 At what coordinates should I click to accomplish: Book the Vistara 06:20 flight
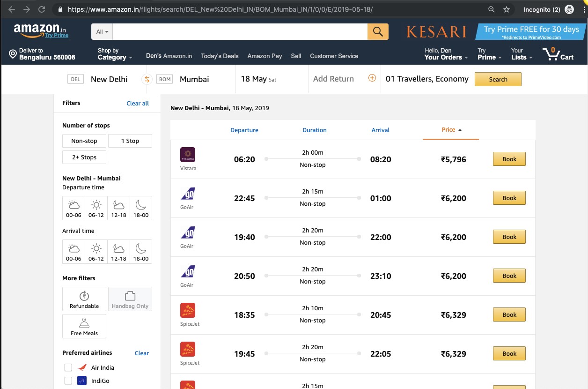(x=509, y=159)
